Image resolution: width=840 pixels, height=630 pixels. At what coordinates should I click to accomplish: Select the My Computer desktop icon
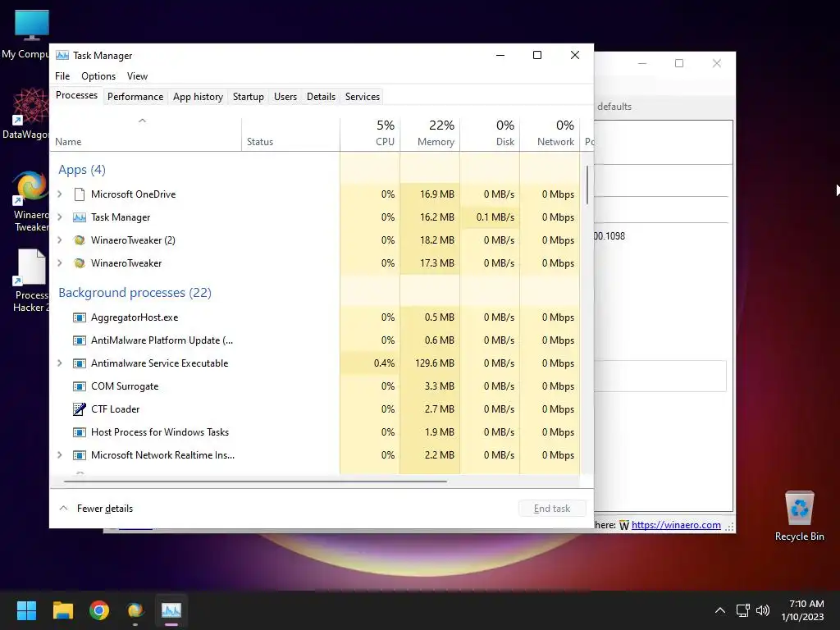pyautogui.click(x=25, y=34)
